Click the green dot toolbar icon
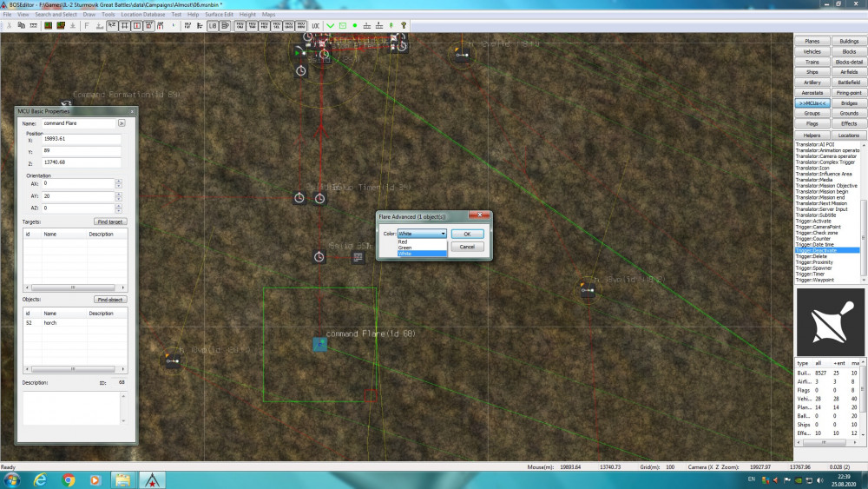This screenshot has width=868, height=489. tap(355, 26)
